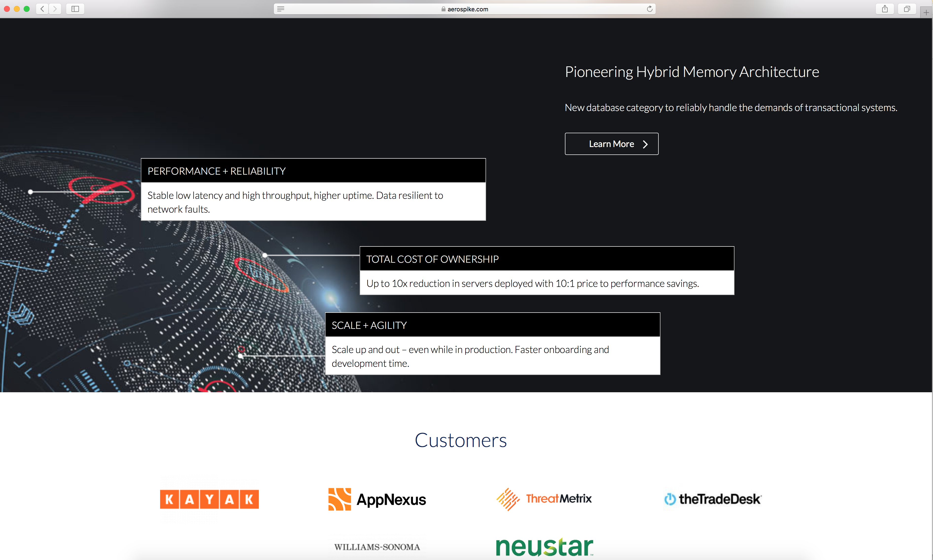Click the Customers heading
Viewport: 933px width, 560px height.
[461, 440]
